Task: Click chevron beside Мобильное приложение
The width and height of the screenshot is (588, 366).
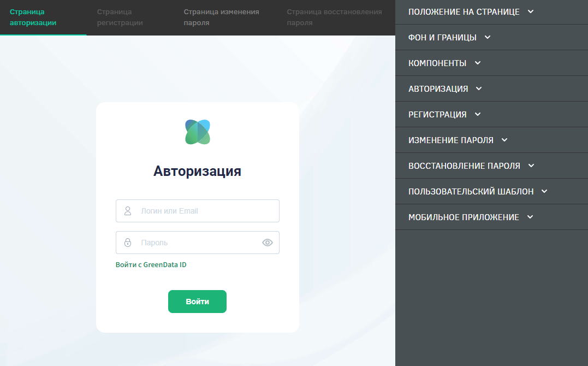Action: pyautogui.click(x=530, y=217)
